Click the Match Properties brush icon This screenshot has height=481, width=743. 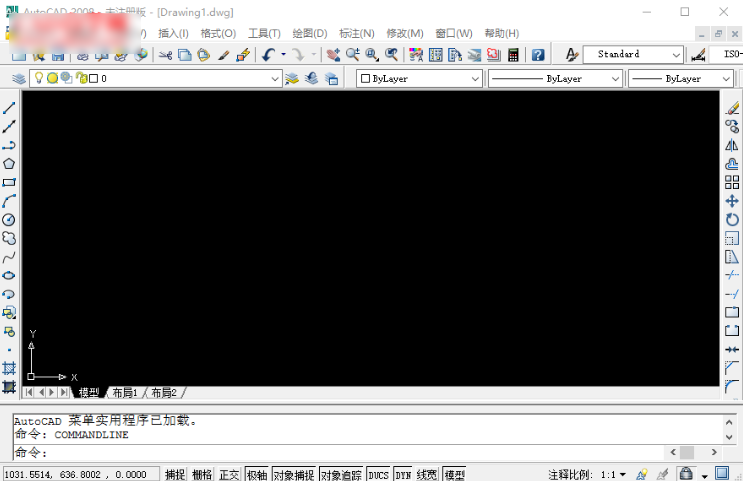(x=223, y=55)
